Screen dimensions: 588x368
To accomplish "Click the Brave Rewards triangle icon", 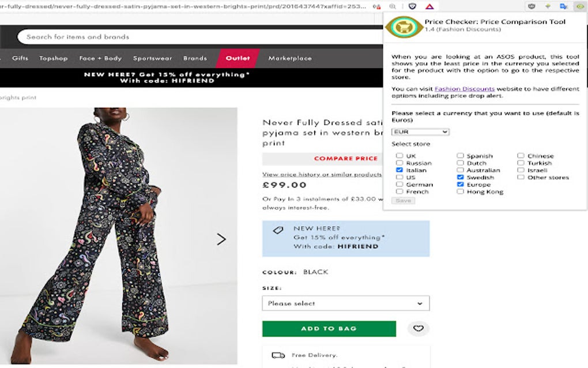I will pos(429,6).
